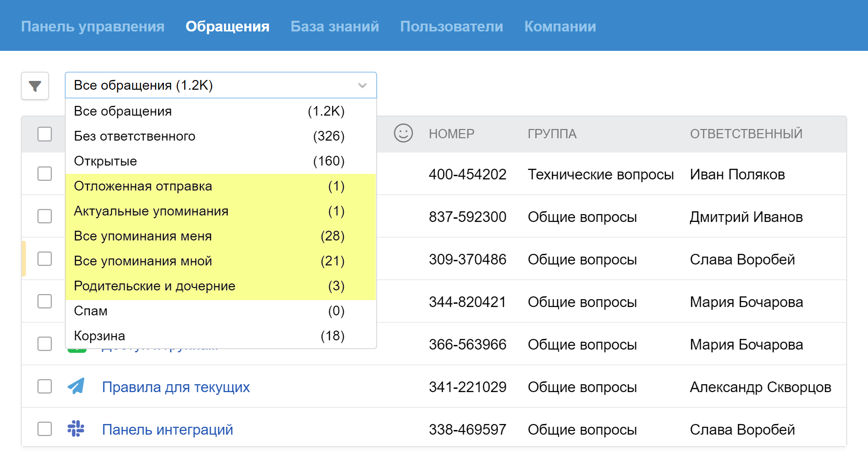Click ticket number 341-221029
868x467 pixels.
(x=467, y=387)
